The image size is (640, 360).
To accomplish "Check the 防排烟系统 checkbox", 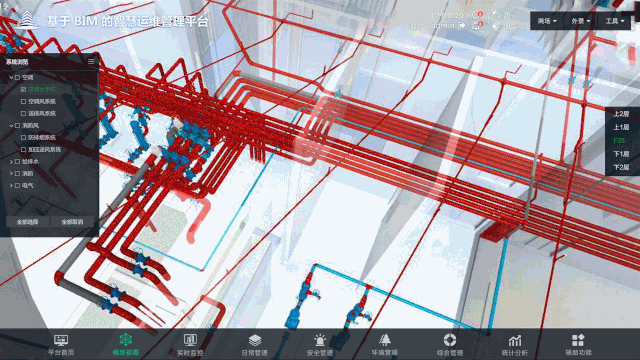I will pos(23,138).
